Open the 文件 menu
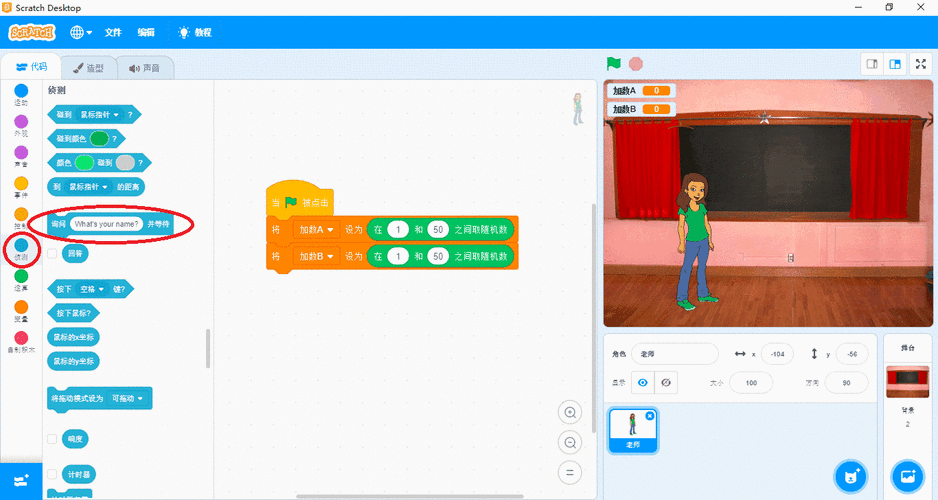Image resolution: width=938 pixels, height=500 pixels. point(113,32)
